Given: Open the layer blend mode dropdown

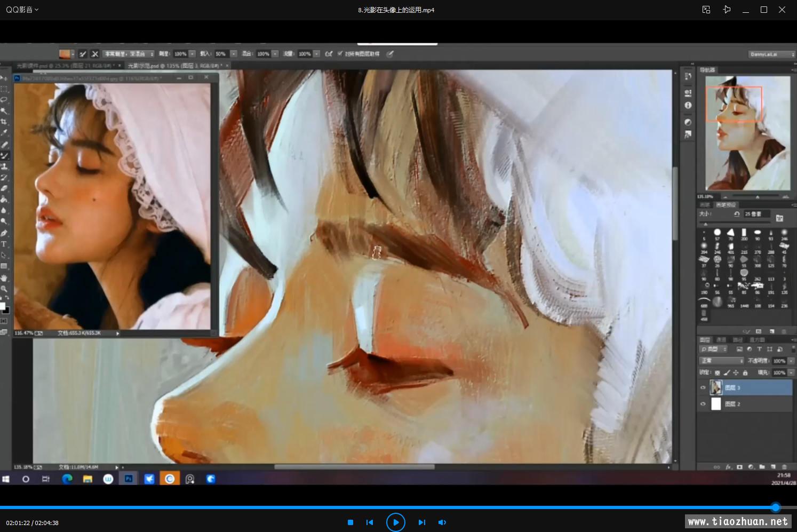Looking at the screenshot, I should [721, 361].
